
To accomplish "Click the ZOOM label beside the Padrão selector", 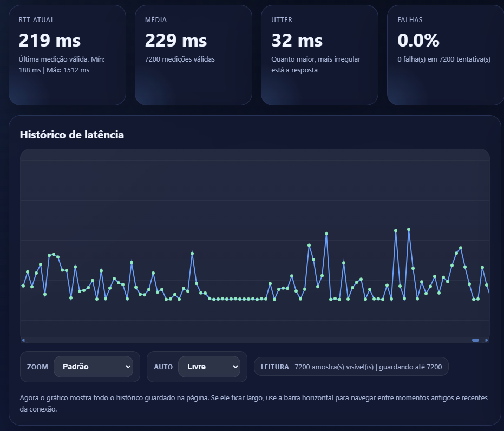I will (37, 367).
